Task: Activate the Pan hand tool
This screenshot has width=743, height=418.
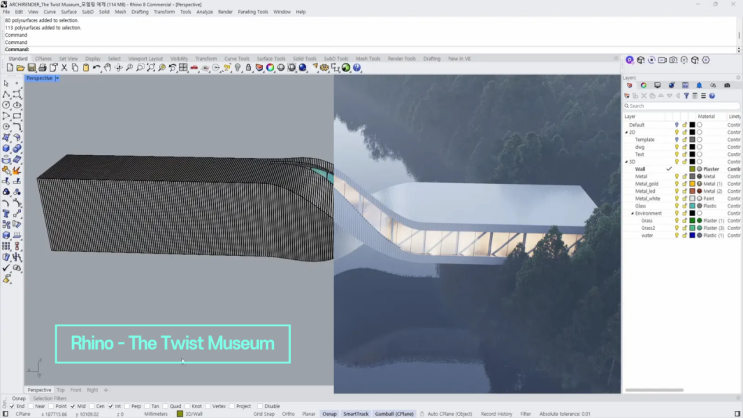Action: tap(108, 68)
